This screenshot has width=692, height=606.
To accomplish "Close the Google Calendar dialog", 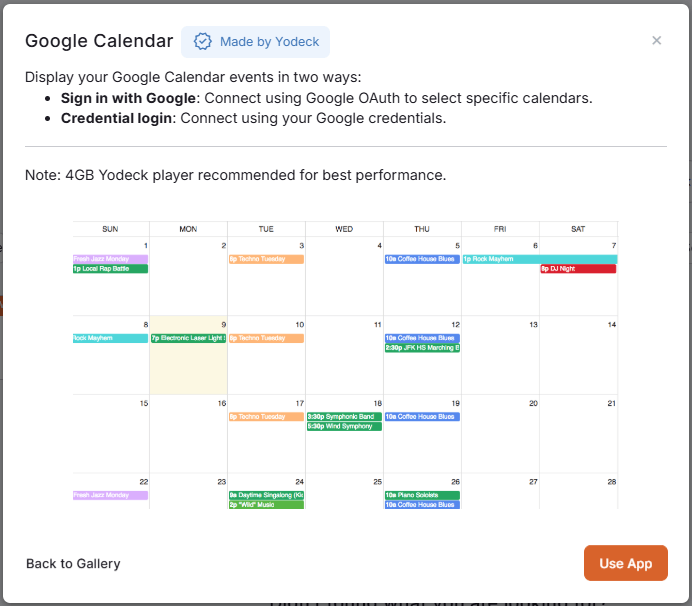I will coord(656,41).
